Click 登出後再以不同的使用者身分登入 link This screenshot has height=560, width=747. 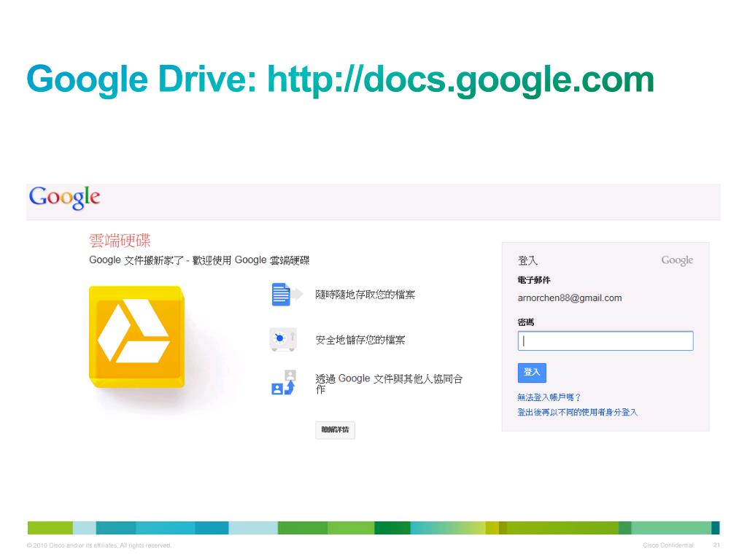pyautogui.click(x=578, y=413)
